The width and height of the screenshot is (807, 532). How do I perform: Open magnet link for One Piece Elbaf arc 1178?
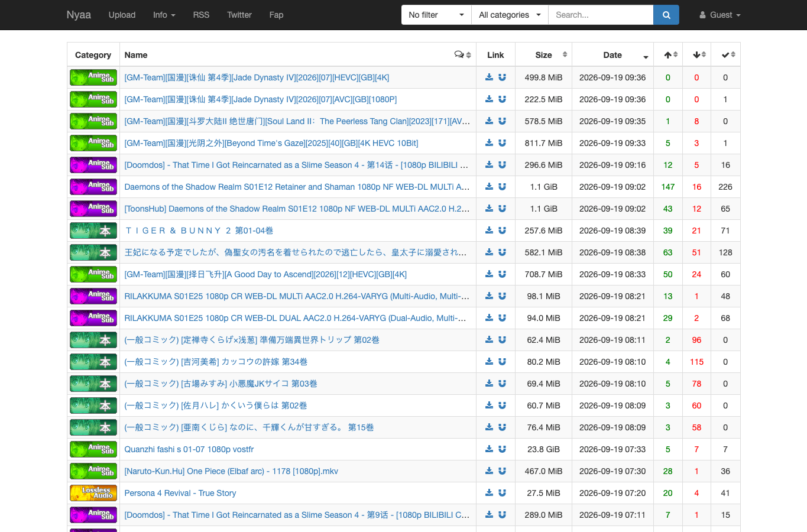click(x=502, y=471)
